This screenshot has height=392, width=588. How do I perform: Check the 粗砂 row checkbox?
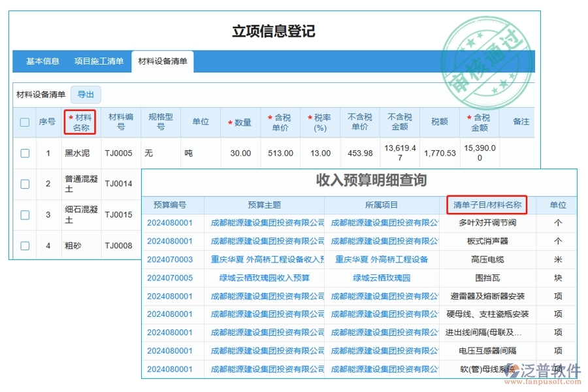pos(24,246)
